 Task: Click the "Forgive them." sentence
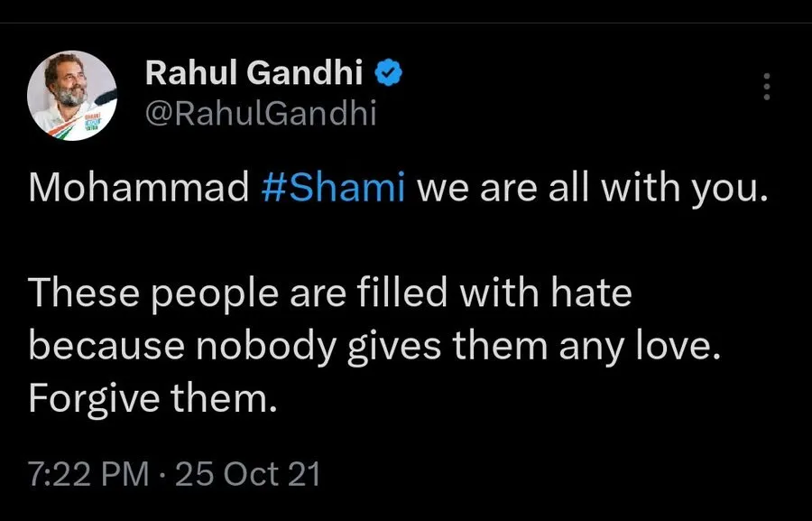tap(150, 397)
